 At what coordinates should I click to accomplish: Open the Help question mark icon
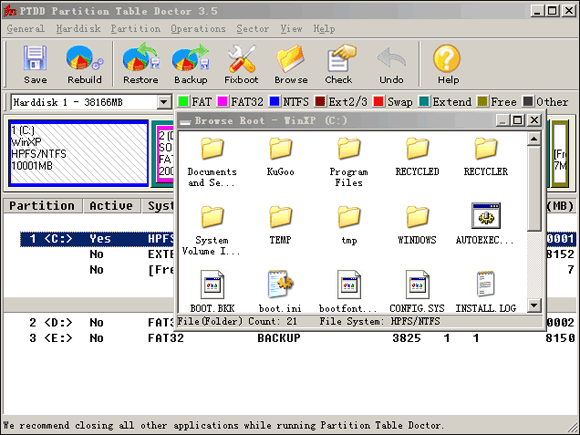coord(447,58)
